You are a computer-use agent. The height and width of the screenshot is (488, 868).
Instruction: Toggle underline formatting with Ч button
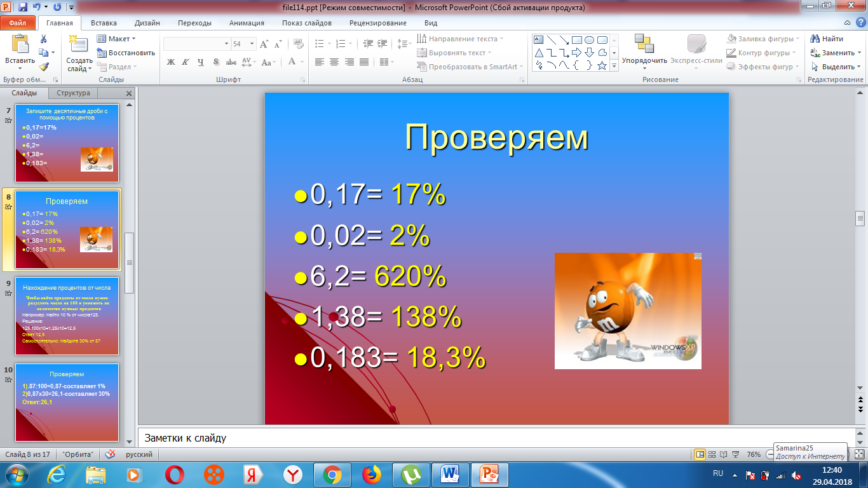[201, 62]
